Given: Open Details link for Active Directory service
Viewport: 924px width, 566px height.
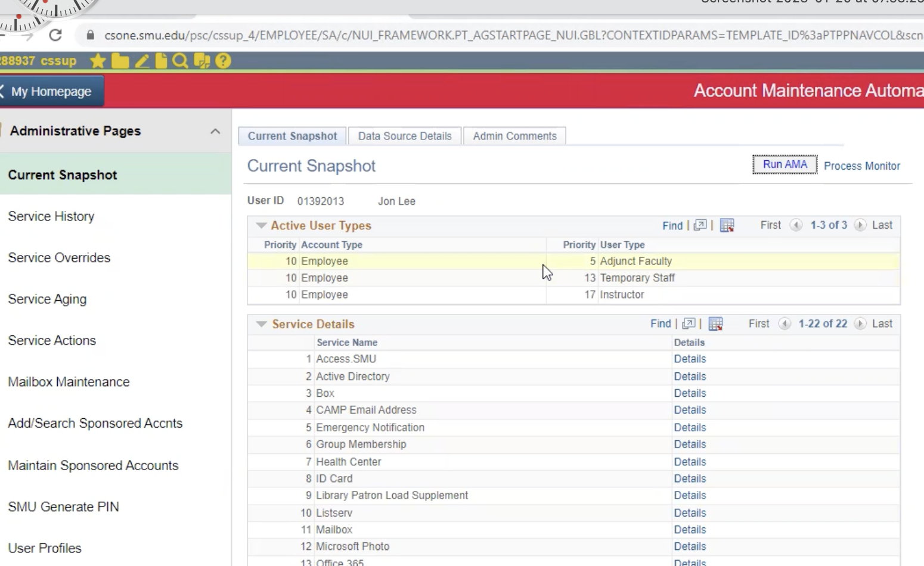Looking at the screenshot, I should coord(690,377).
